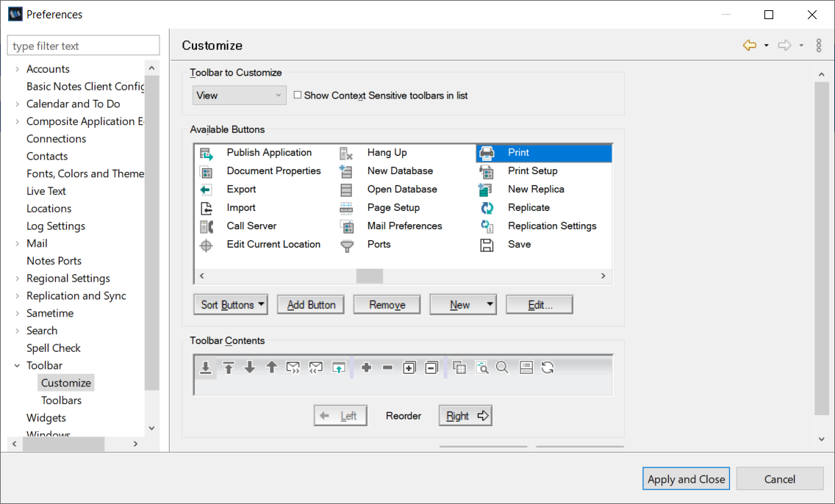Click the expand all boxed plus icon
835x504 pixels.
tap(409, 367)
